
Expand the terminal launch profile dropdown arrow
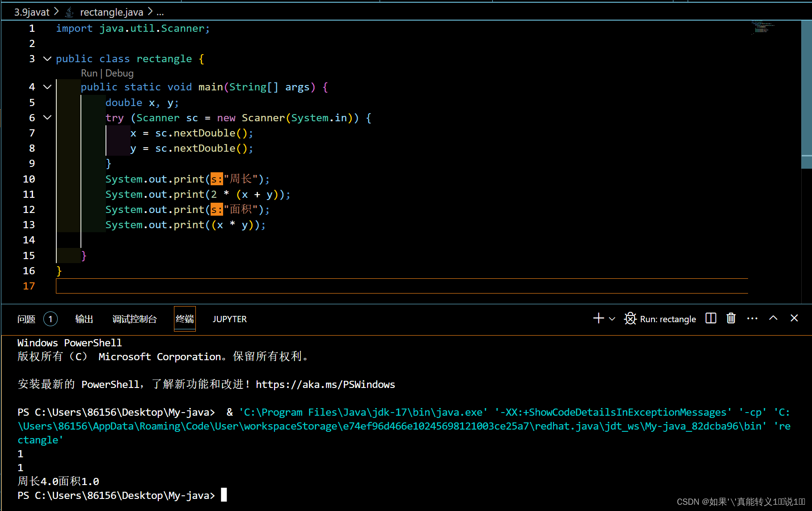(x=612, y=319)
